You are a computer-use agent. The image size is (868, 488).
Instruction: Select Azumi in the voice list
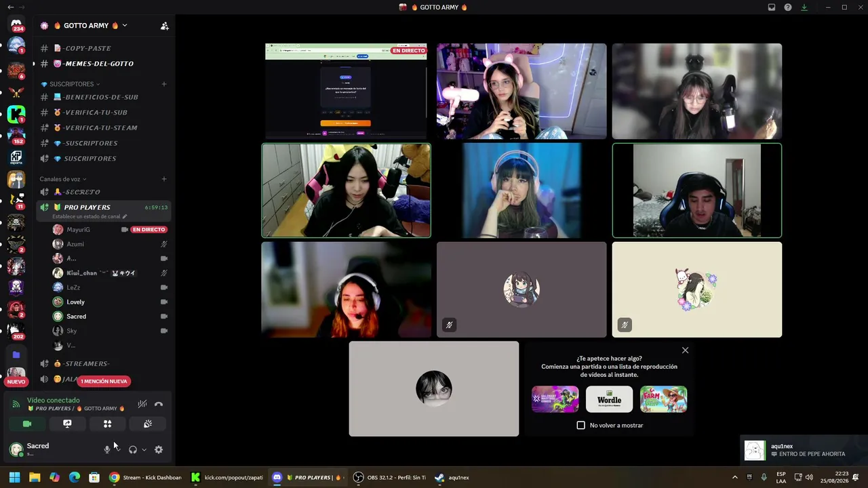110,244
